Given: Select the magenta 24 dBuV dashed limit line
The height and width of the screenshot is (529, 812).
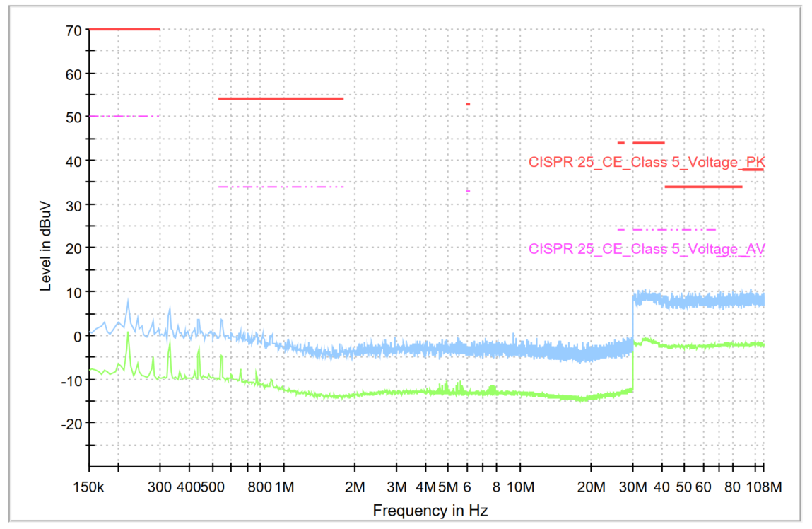Looking at the screenshot, I should [666, 229].
